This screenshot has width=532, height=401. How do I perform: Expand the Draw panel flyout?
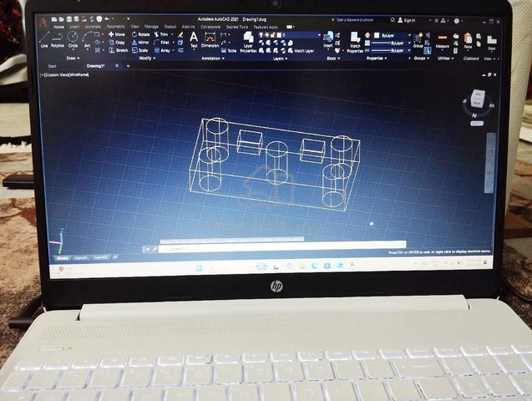coord(73,58)
